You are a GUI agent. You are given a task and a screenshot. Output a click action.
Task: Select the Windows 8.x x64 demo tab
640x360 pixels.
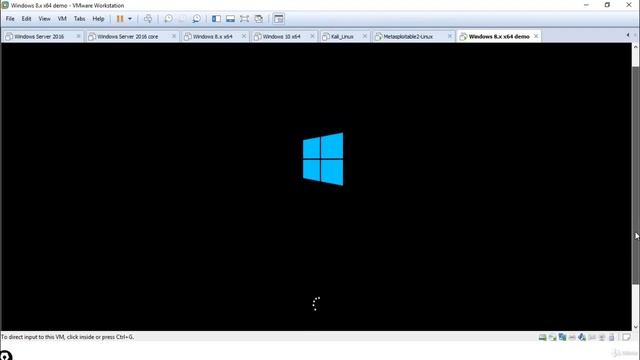[x=499, y=36]
